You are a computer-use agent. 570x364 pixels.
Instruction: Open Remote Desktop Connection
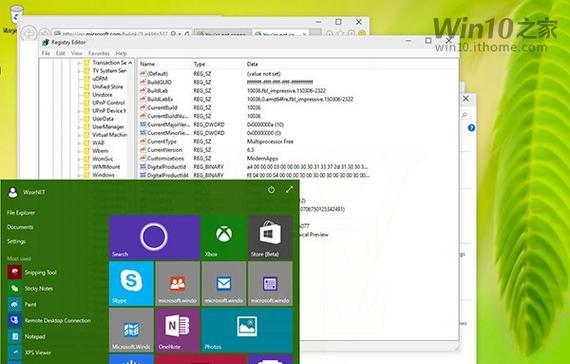point(49,320)
